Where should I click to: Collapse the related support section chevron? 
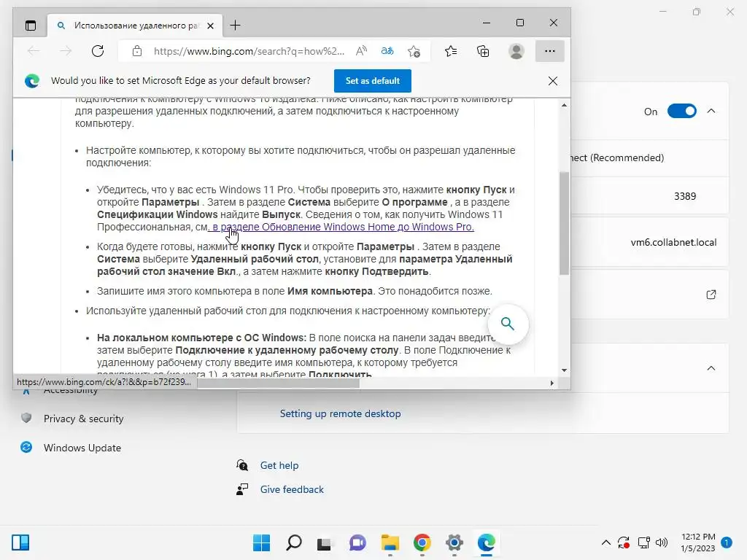(711, 368)
